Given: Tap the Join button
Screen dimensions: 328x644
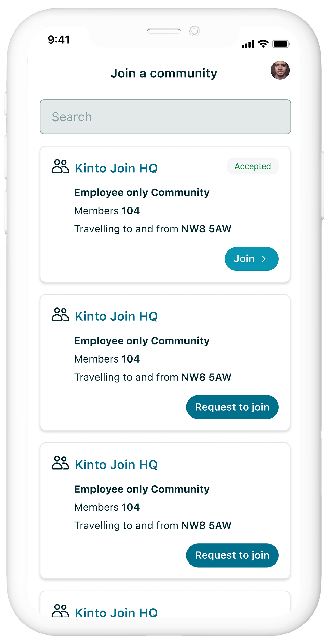Looking at the screenshot, I should click(x=252, y=259).
